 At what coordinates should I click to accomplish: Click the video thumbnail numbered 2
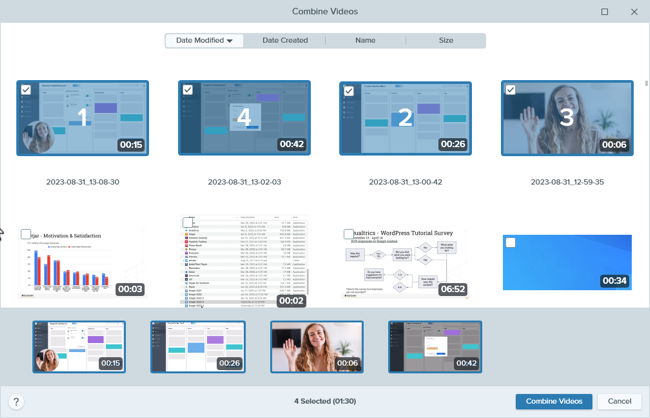(405, 118)
